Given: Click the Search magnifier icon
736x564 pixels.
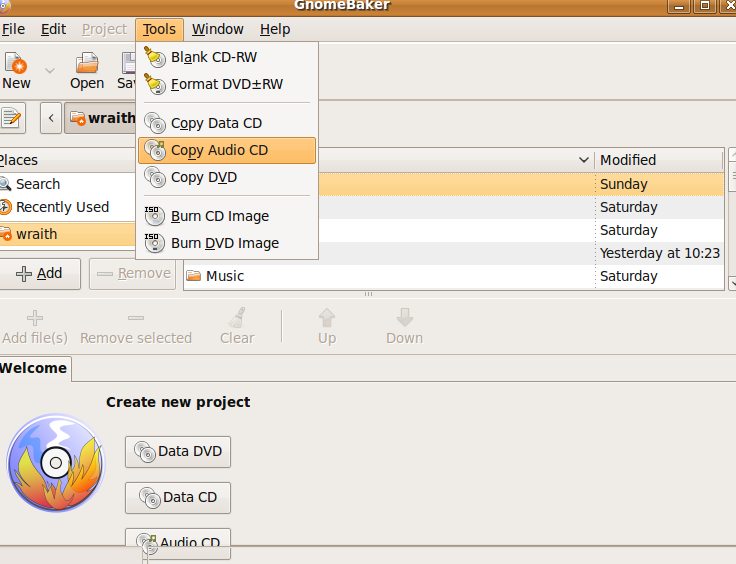Looking at the screenshot, I should [x=5, y=183].
